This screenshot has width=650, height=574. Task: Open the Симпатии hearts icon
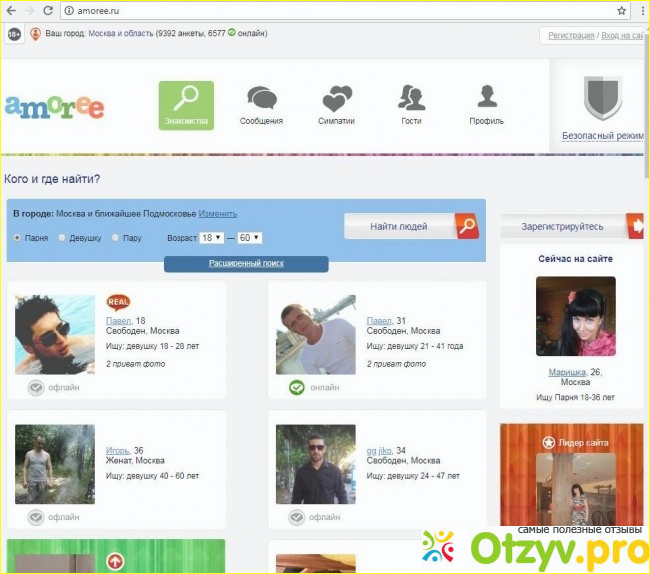337,99
